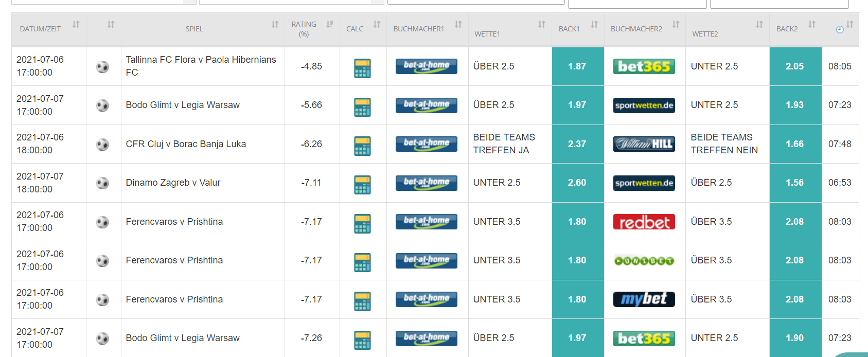Sort table by CALC column

click(377, 24)
